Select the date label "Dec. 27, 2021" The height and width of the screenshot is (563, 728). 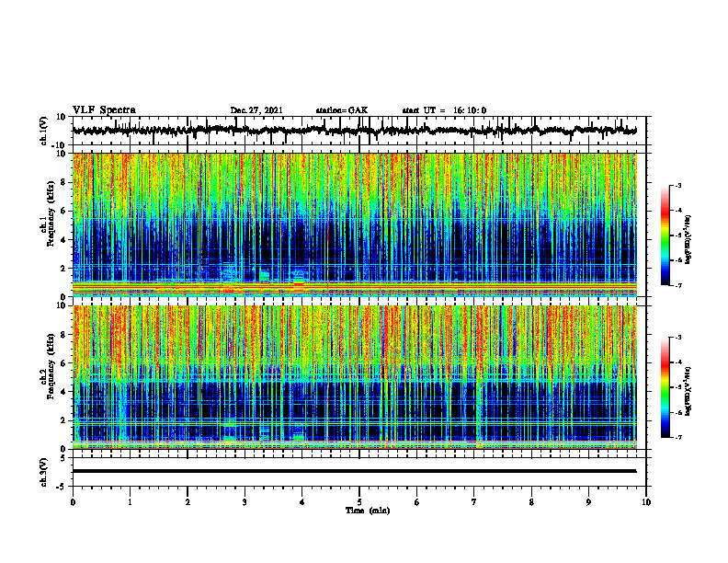[x=256, y=110]
